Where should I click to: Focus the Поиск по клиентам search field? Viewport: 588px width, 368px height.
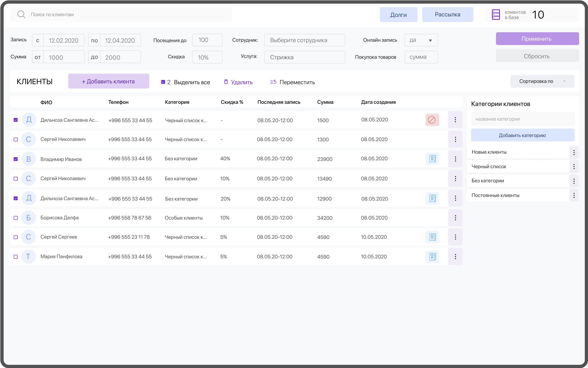tap(121, 15)
